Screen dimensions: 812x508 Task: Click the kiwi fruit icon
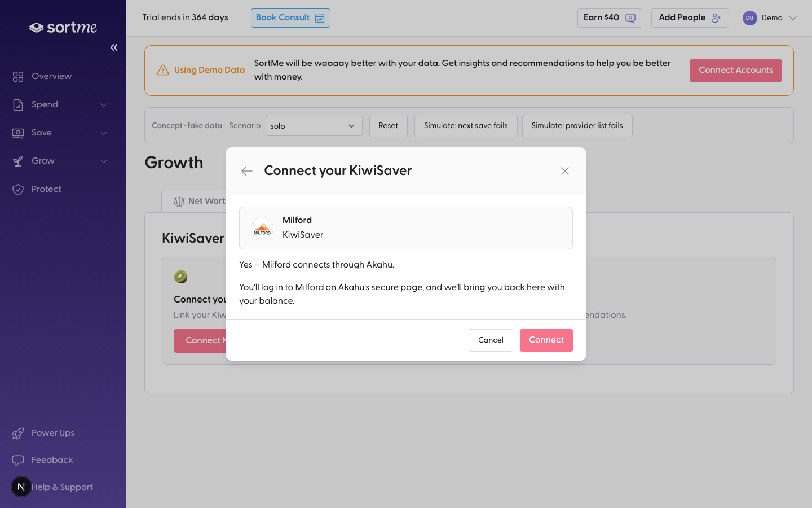180,277
